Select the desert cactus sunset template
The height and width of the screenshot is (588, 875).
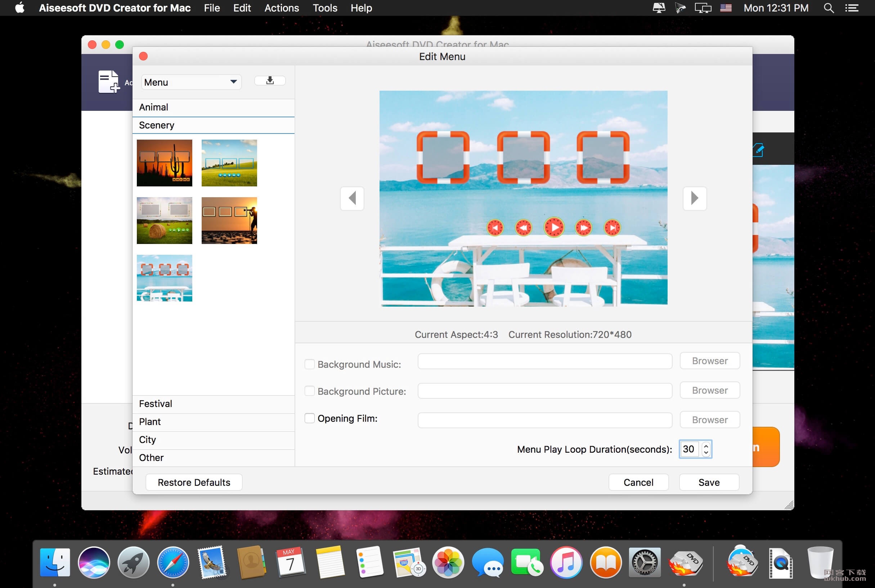point(164,163)
